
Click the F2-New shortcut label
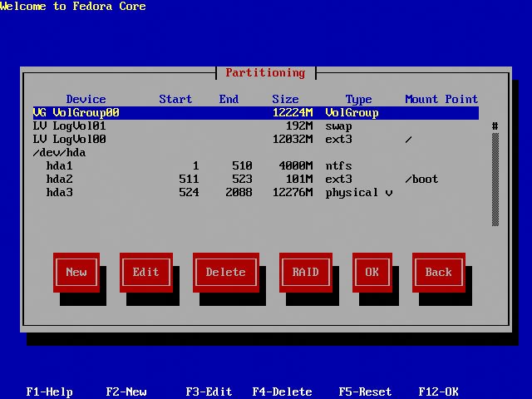(x=126, y=392)
